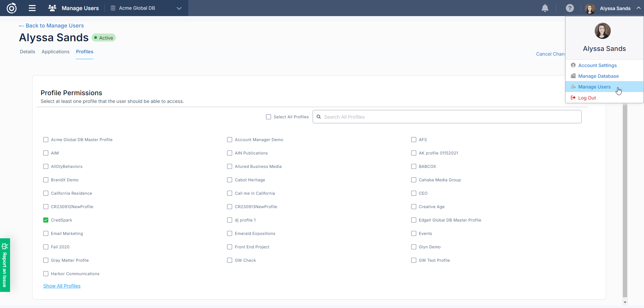Expand list with Show All Profiles

[62, 286]
